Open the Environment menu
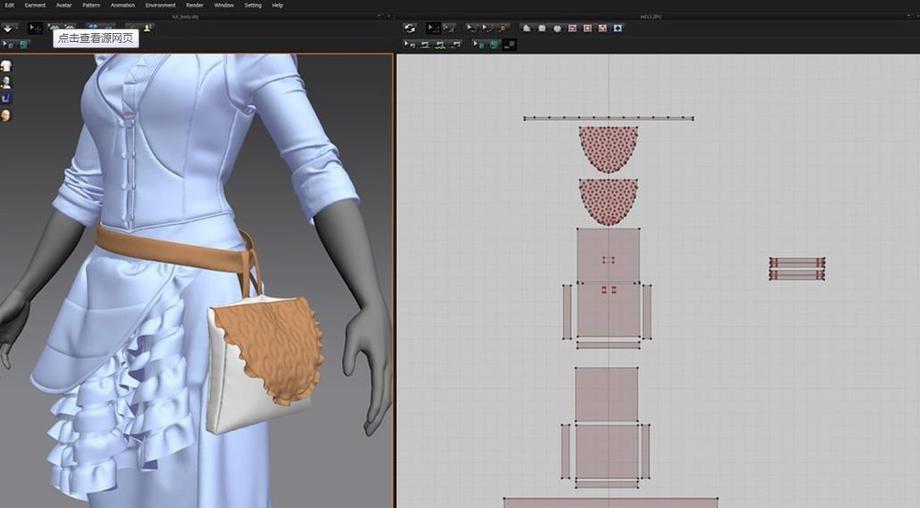Screen dimensions: 920x508 point(160,5)
